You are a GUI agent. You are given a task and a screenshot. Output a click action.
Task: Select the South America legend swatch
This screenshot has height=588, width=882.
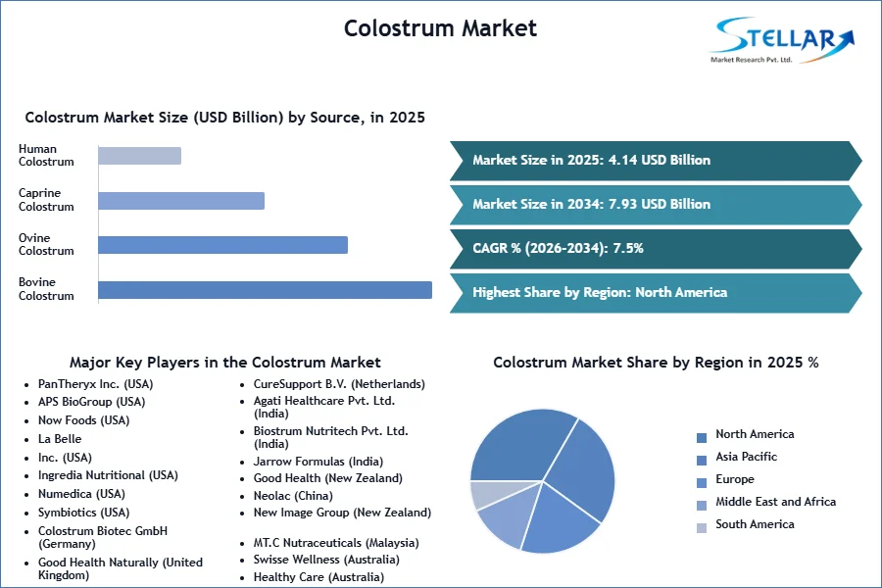pos(702,528)
